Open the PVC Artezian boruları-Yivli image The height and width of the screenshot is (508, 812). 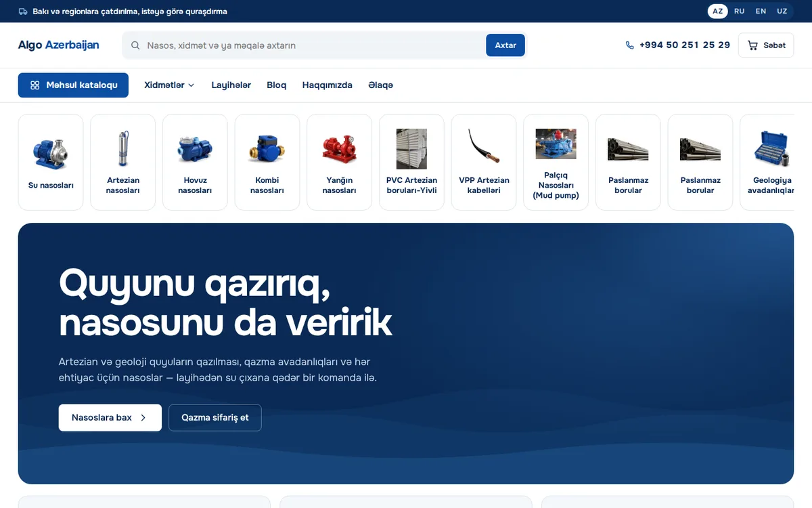tap(411, 148)
